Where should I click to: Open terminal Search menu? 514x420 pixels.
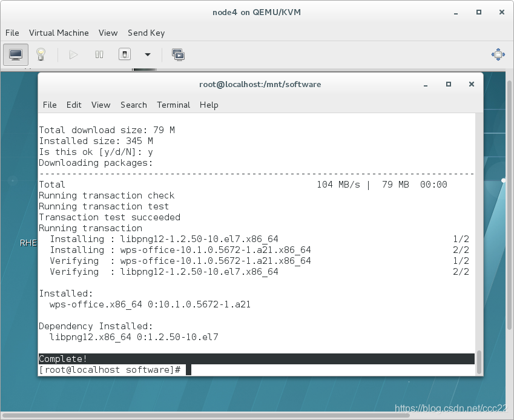[x=133, y=105]
